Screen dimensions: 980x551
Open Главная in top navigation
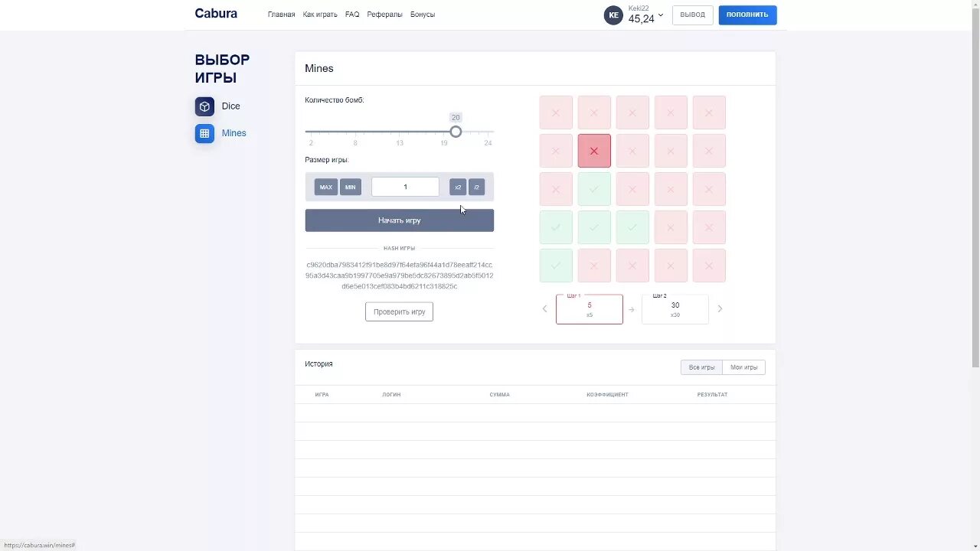(x=281, y=15)
